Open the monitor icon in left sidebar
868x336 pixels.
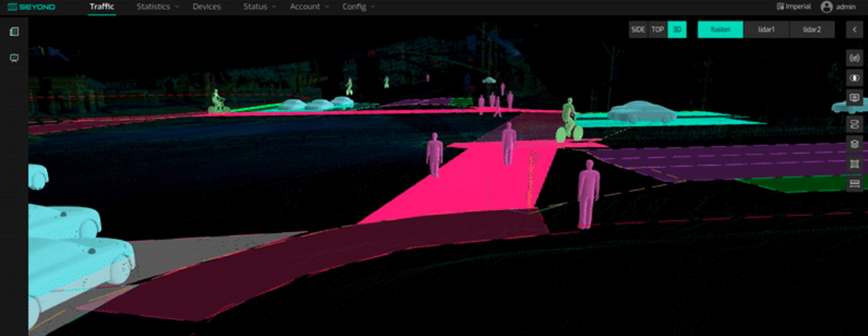click(x=14, y=58)
